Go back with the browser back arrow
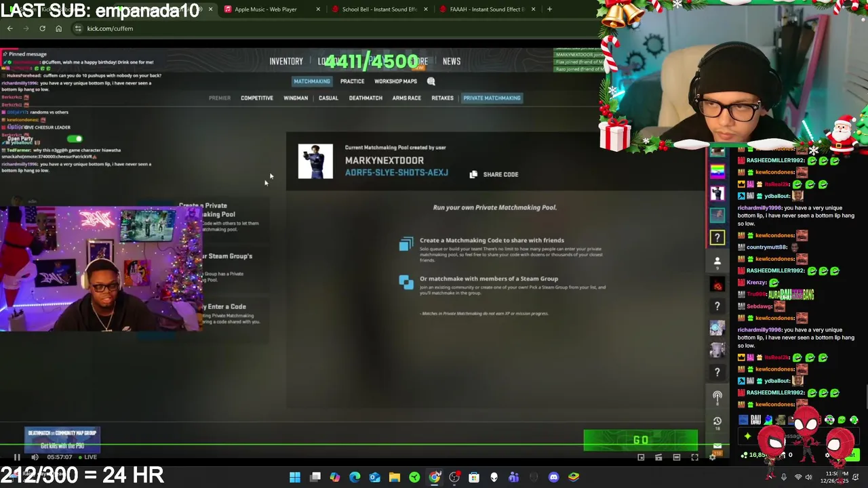 click(9, 28)
